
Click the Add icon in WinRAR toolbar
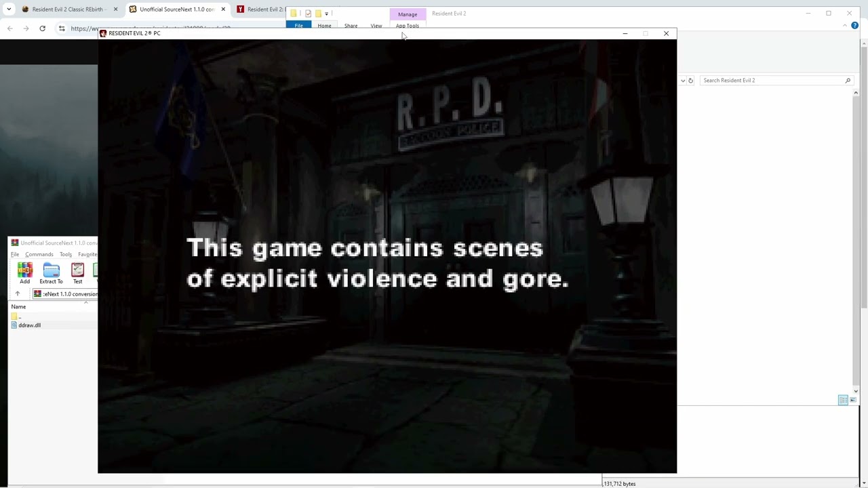[x=24, y=273]
